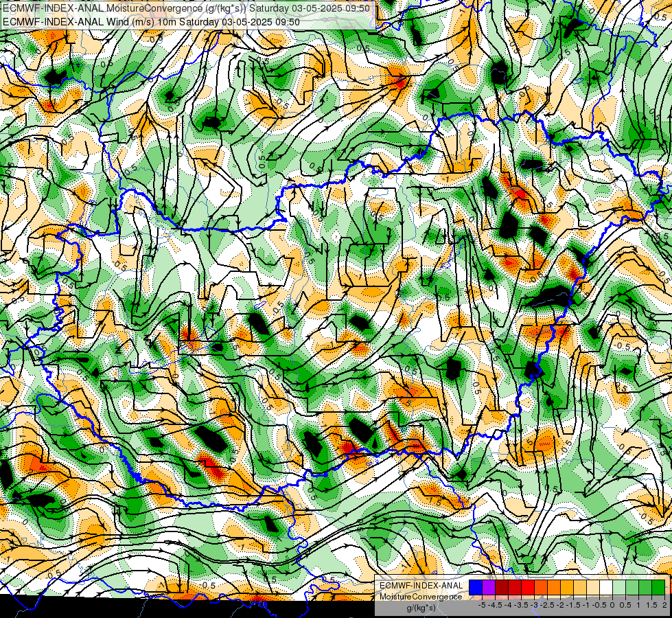Viewport: 672px width, 618px height.
Task: Select the legend scale's -1 tick label
Action: 586,605
